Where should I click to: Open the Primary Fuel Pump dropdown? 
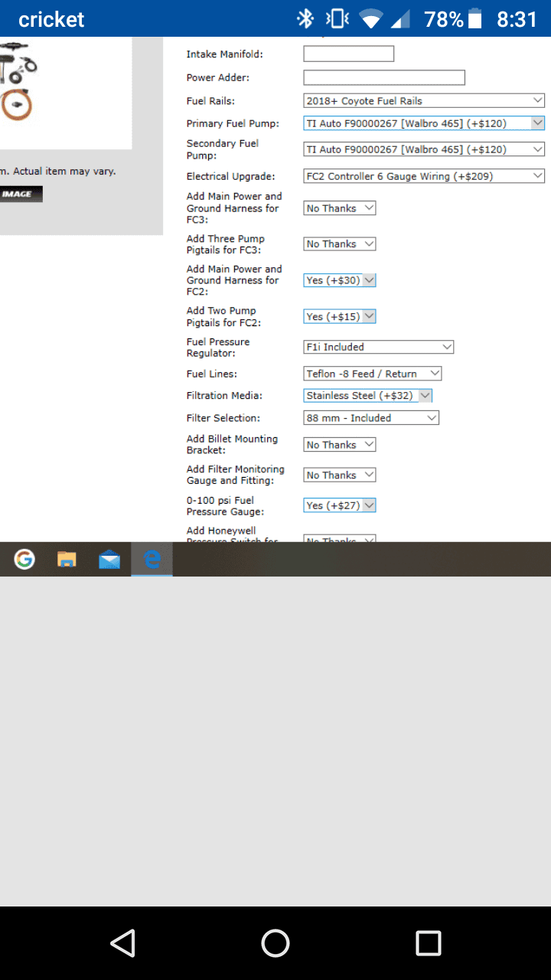tap(424, 123)
